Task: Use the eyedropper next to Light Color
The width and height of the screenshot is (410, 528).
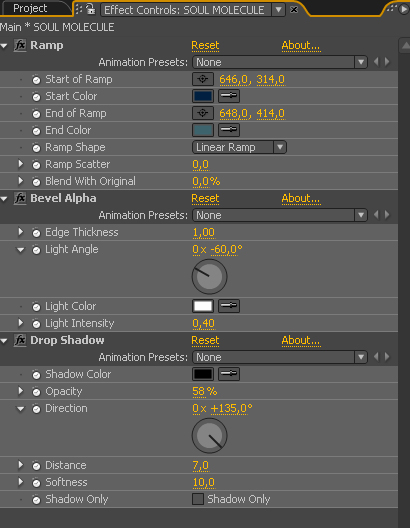Action: click(229, 306)
